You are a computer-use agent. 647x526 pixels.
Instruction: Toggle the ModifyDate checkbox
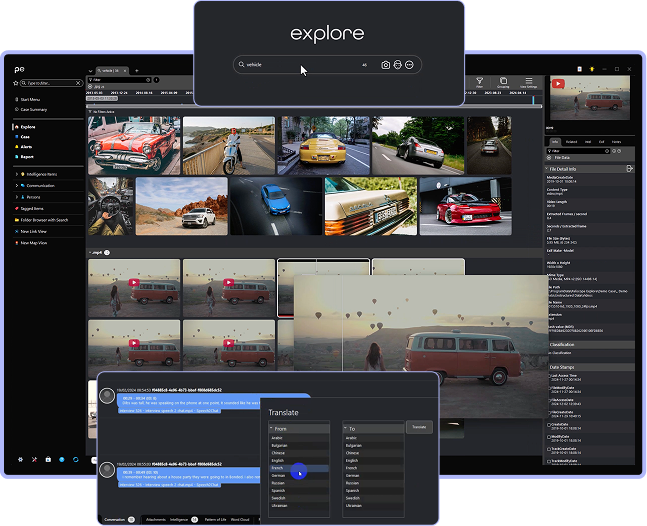point(550,435)
